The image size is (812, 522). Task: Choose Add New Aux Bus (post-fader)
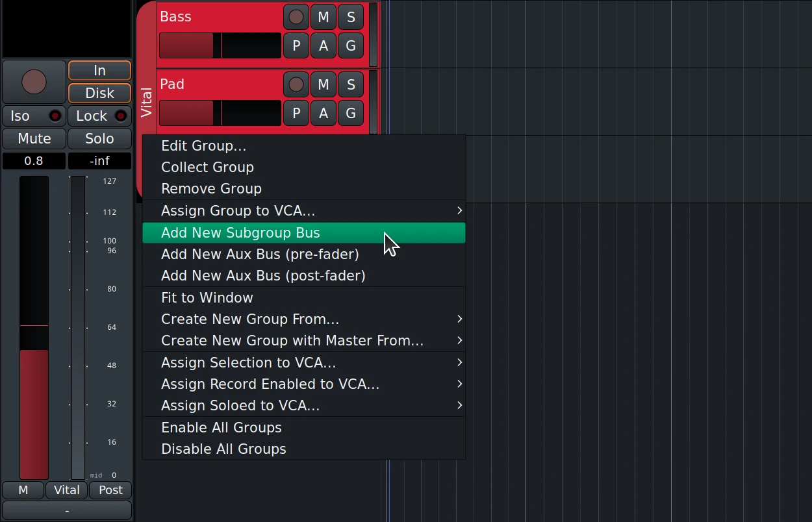(304, 276)
